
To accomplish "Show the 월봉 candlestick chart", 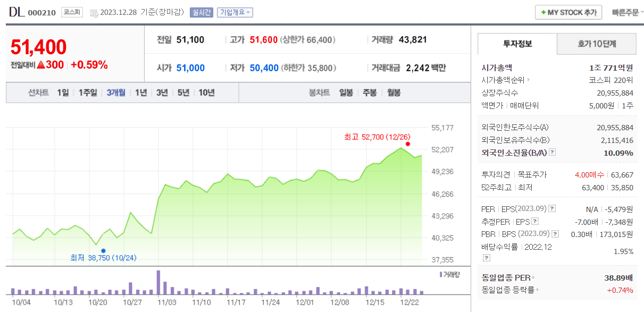I will click(x=394, y=92).
